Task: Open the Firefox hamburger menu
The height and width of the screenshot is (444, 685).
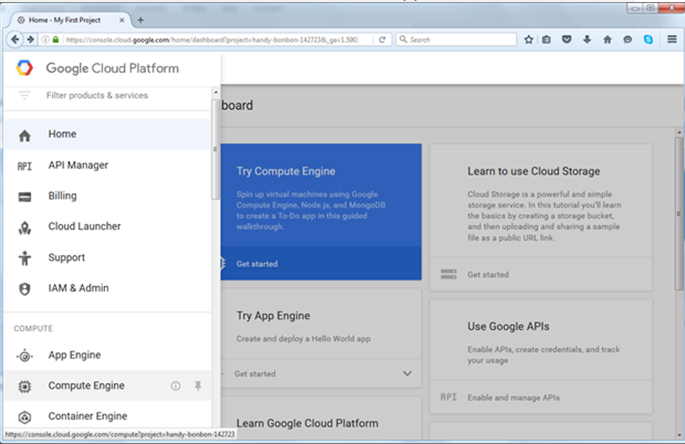Action: (672, 39)
